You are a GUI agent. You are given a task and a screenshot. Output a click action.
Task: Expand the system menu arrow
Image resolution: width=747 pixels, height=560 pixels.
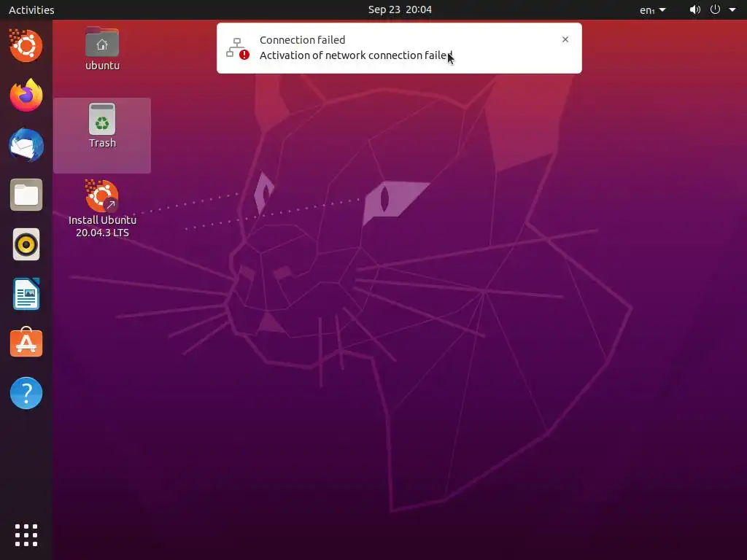pyautogui.click(x=732, y=9)
